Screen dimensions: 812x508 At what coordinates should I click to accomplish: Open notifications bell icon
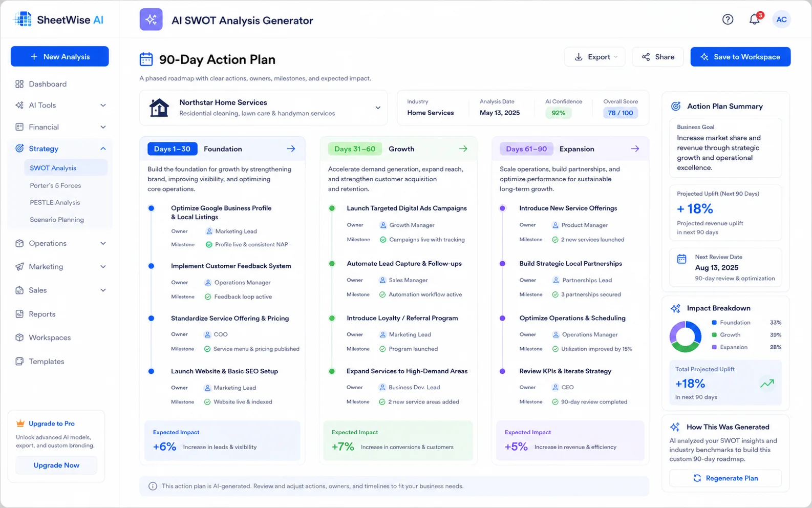[754, 19]
